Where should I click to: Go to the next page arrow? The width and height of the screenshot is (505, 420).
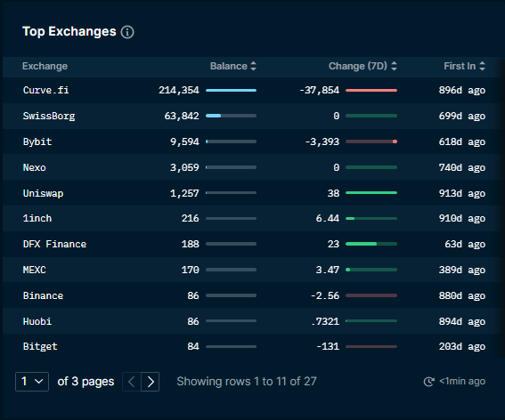(151, 382)
